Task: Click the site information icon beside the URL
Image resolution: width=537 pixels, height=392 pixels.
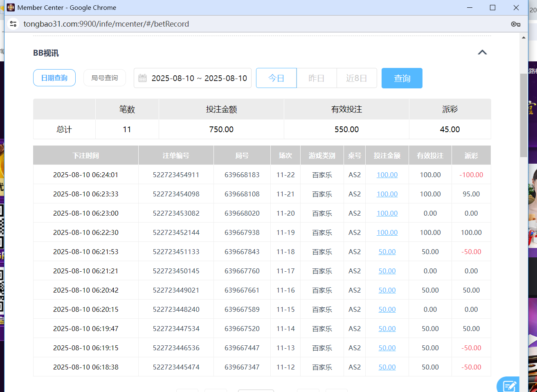Action: pos(13,24)
